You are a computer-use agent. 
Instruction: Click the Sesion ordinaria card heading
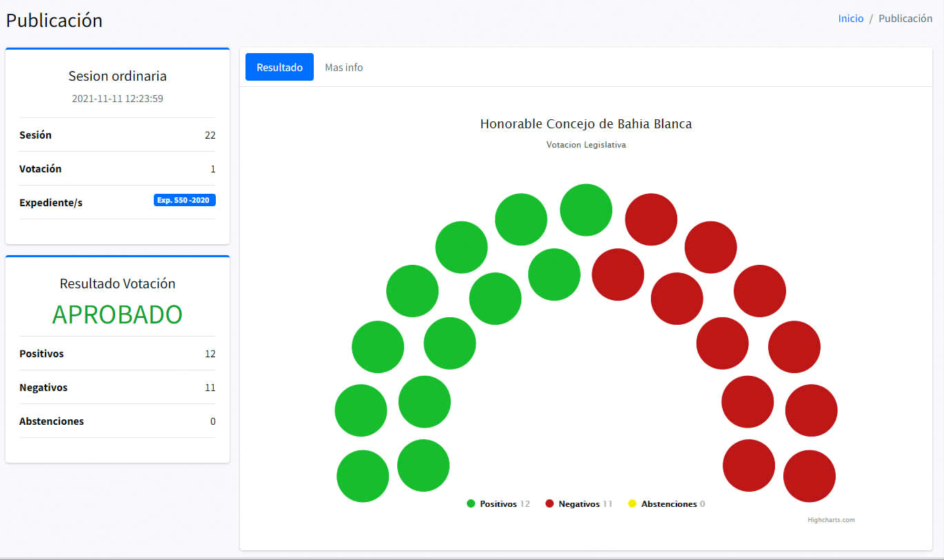[117, 76]
